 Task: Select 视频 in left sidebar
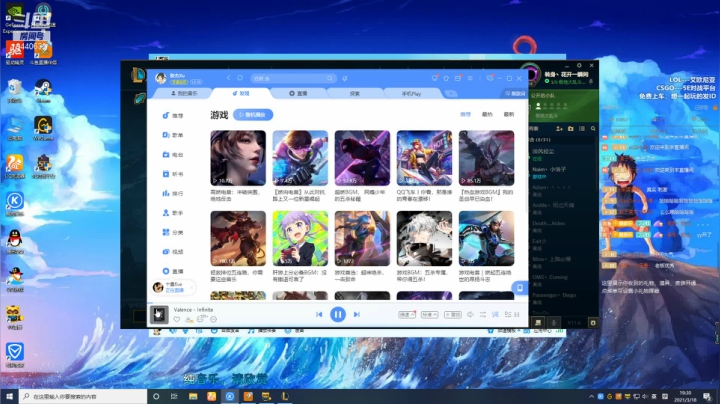[x=173, y=252]
